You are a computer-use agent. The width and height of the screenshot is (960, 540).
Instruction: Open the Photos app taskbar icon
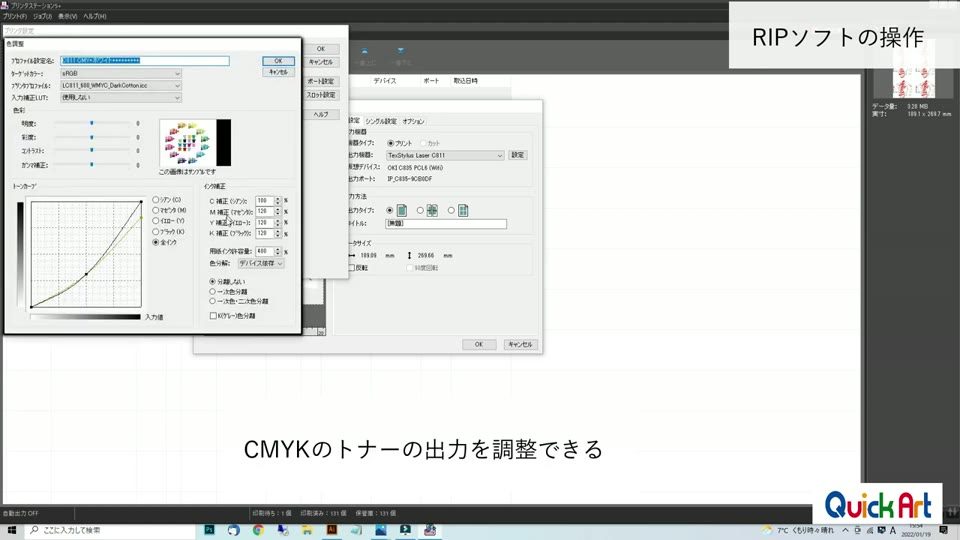[x=381, y=530]
